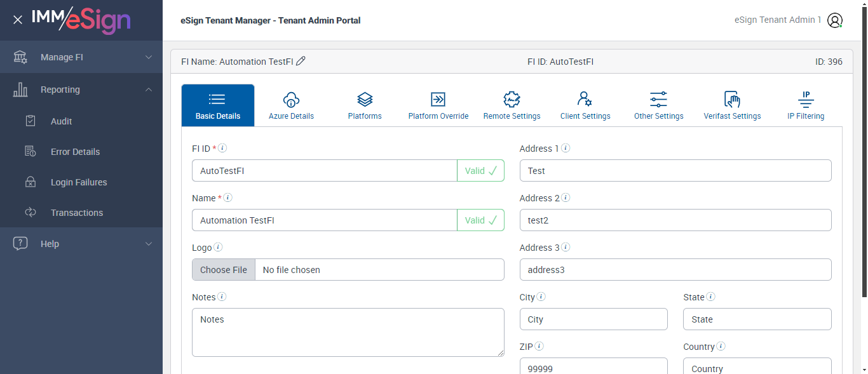This screenshot has width=868, height=374.
Task: Click the Choose File button for Logo
Action: point(224,270)
